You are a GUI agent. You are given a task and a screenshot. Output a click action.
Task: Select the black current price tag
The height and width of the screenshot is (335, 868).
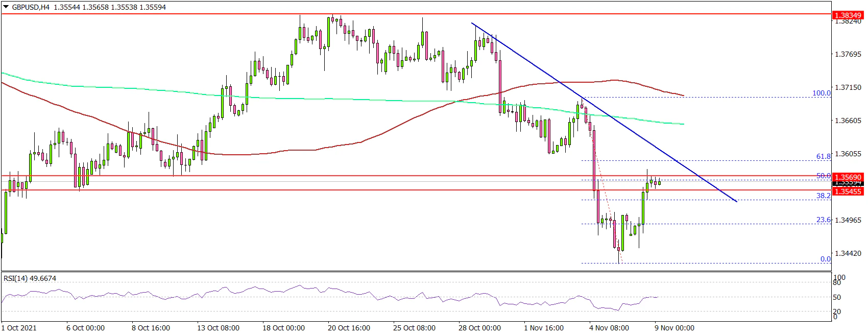[x=848, y=183]
